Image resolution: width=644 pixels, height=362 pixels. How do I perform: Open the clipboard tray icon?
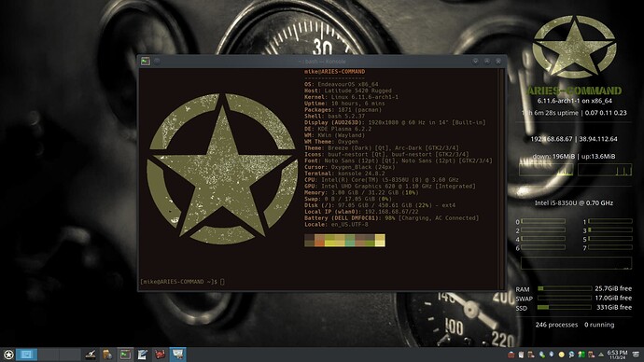tap(521, 355)
